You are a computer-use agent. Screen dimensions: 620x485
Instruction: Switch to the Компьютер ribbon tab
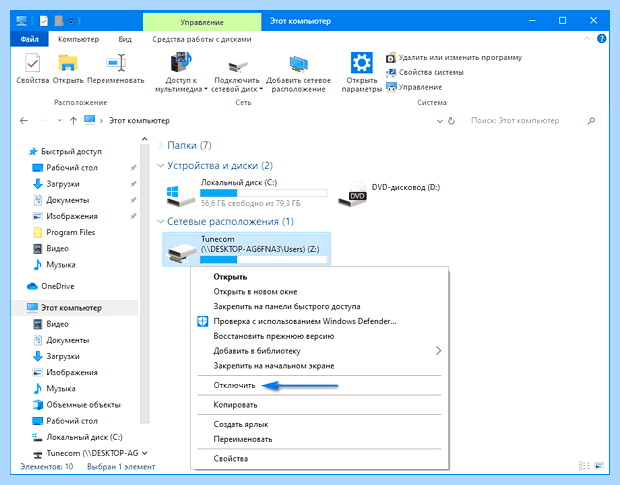pos(78,39)
